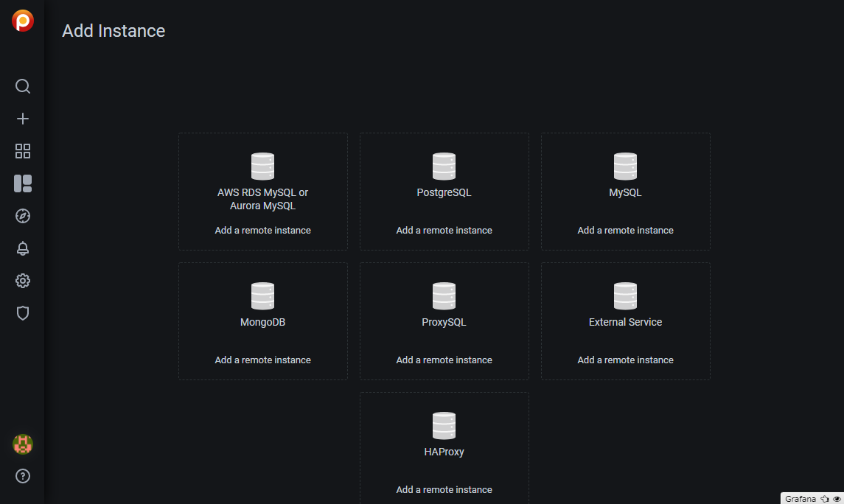Image resolution: width=844 pixels, height=504 pixels.
Task: Click 'Add a remote instance' under MongoDB
Action: pyautogui.click(x=262, y=360)
